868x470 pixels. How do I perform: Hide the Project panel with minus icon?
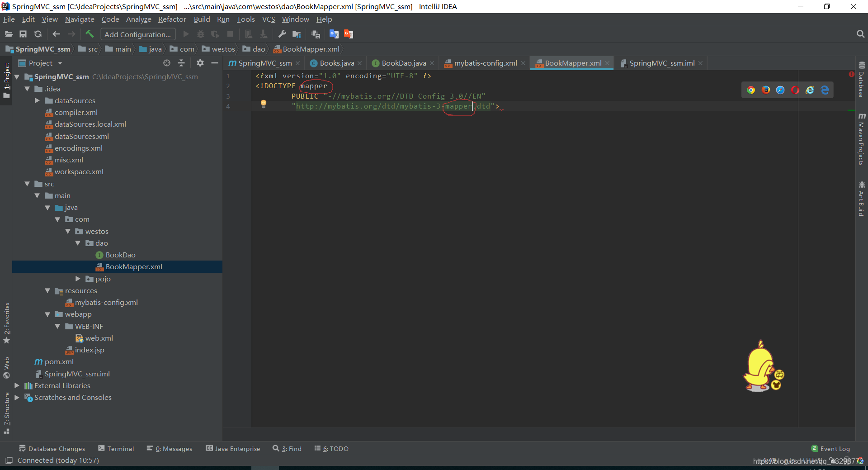(215, 63)
